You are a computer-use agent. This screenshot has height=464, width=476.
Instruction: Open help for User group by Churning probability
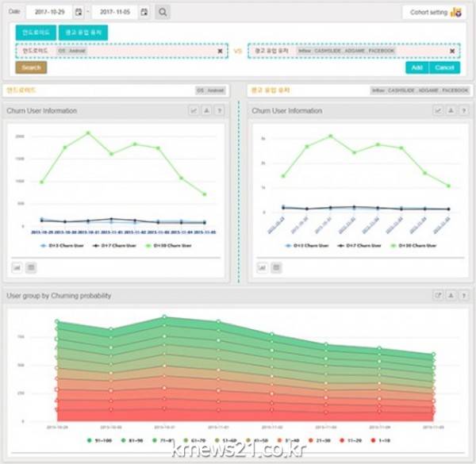(x=463, y=296)
